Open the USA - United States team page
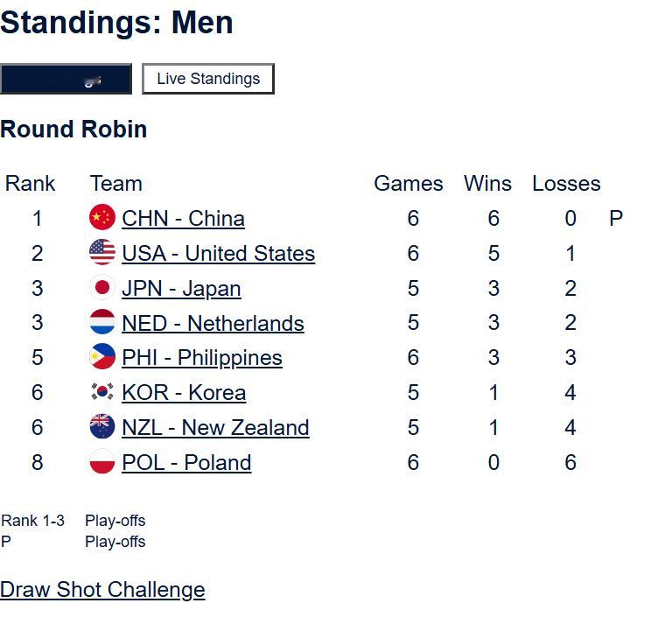 pyautogui.click(x=218, y=253)
